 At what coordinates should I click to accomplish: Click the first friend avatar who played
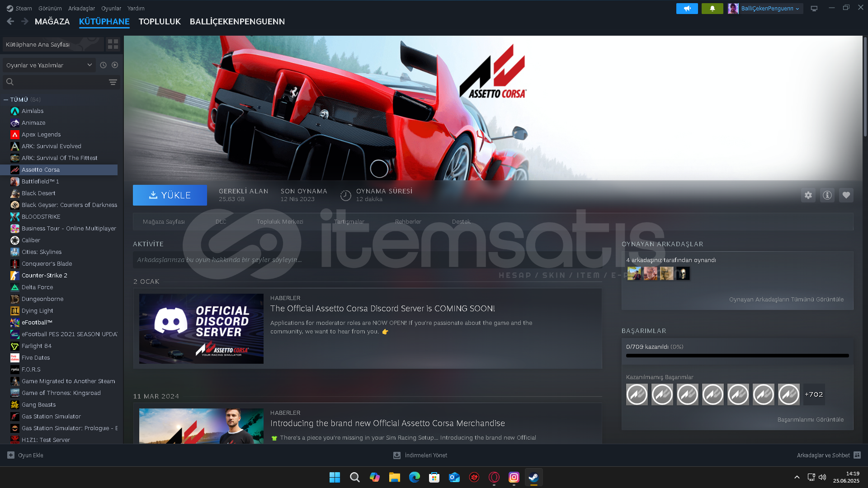(634, 273)
